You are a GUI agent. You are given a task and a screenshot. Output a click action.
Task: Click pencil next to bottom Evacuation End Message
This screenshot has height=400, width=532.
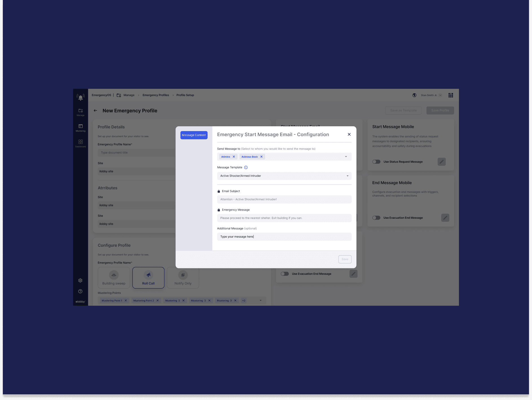coord(353,274)
